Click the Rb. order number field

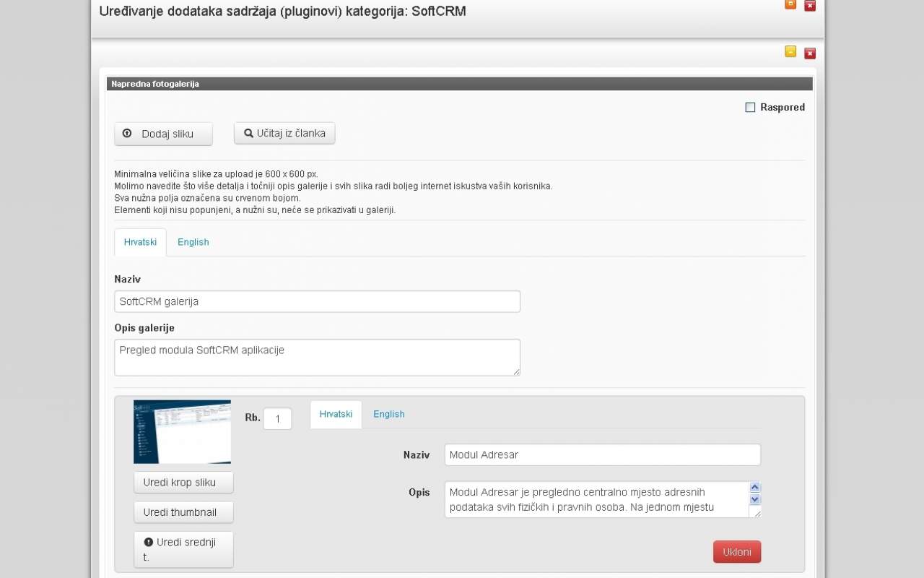[277, 418]
